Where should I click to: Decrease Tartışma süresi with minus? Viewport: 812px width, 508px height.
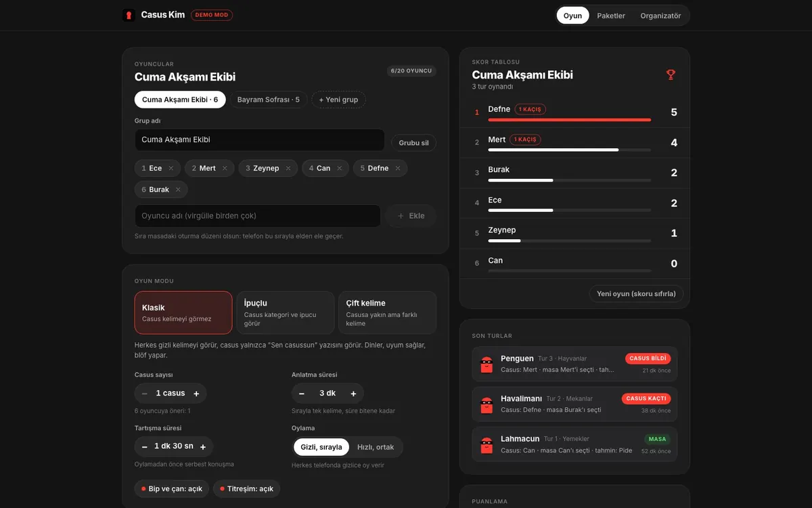(x=145, y=447)
